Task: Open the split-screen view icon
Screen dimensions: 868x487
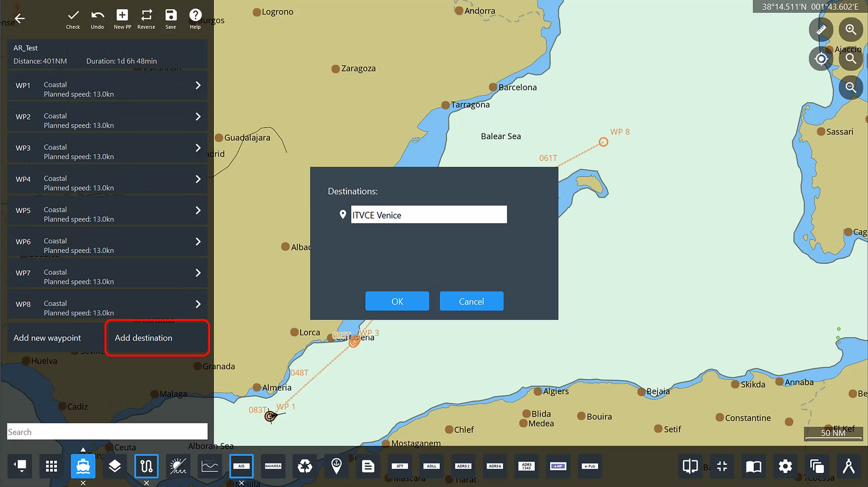Action: 690,466
